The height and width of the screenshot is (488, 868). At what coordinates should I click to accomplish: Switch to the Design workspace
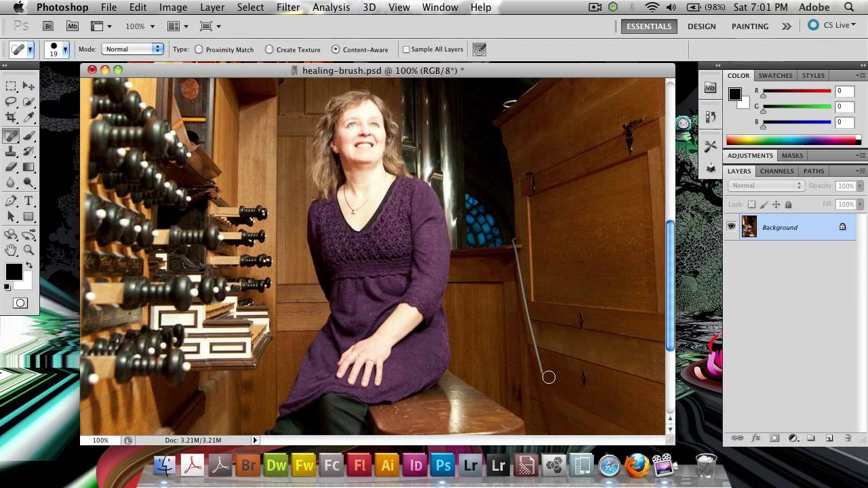(x=701, y=26)
